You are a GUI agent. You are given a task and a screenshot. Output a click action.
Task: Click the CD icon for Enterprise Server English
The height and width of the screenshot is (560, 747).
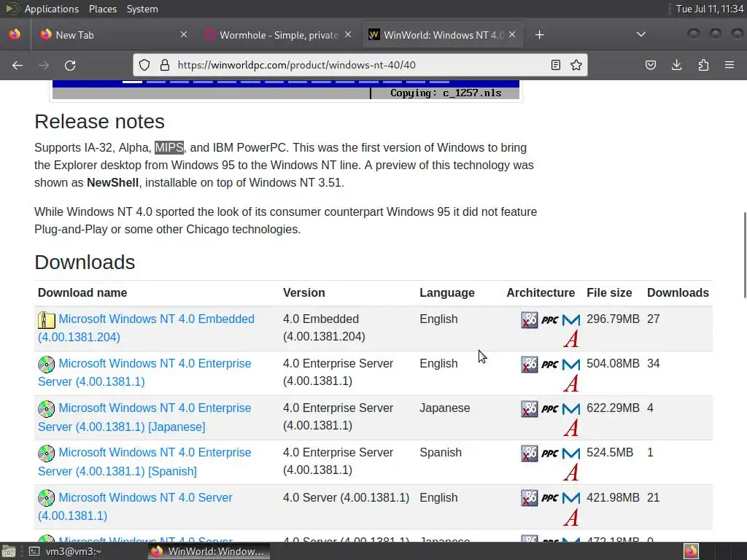[46, 365]
